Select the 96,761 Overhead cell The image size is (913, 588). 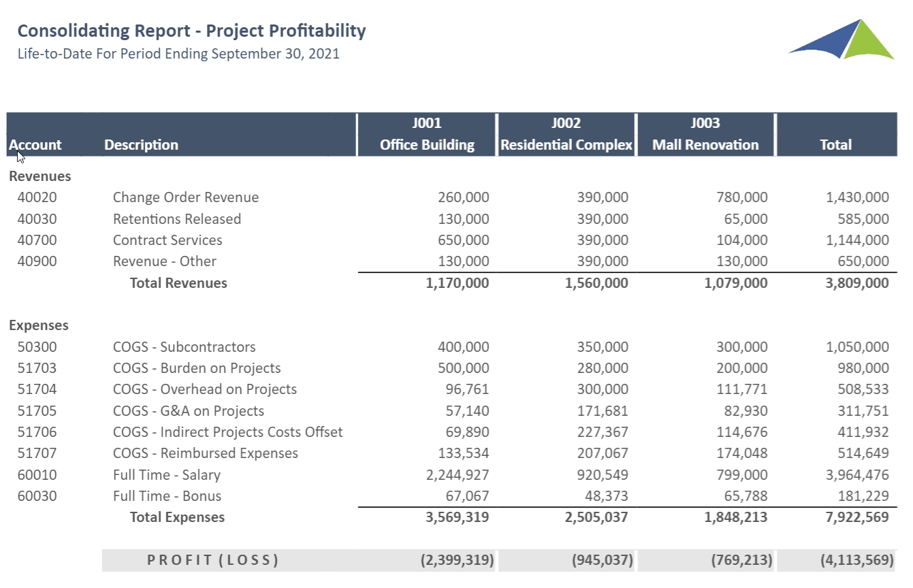[468, 389]
